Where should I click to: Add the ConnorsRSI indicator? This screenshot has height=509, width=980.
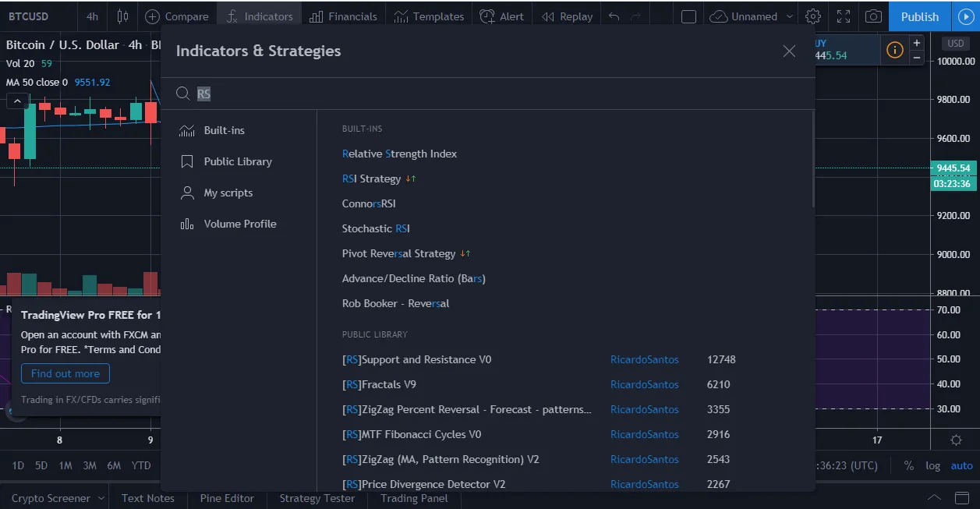click(369, 203)
